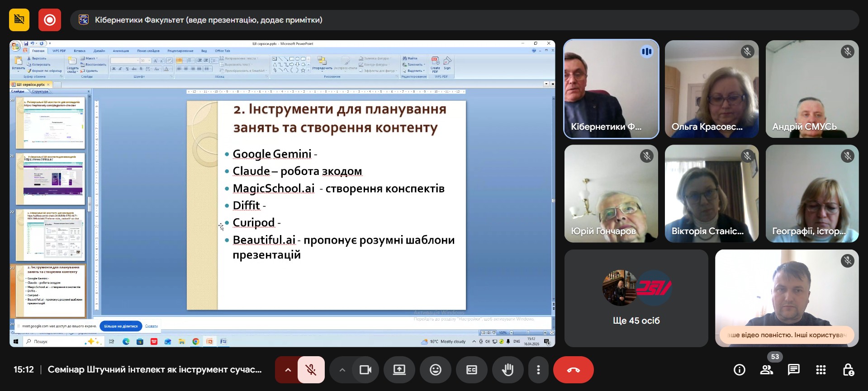This screenshot has width=868, height=391.
Task: Open the font name combo box
Action: 125,61
